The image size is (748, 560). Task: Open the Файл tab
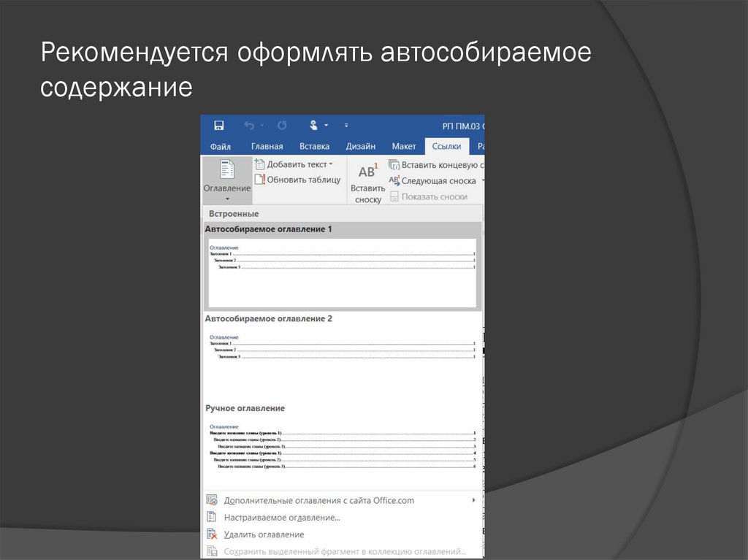click(x=220, y=146)
